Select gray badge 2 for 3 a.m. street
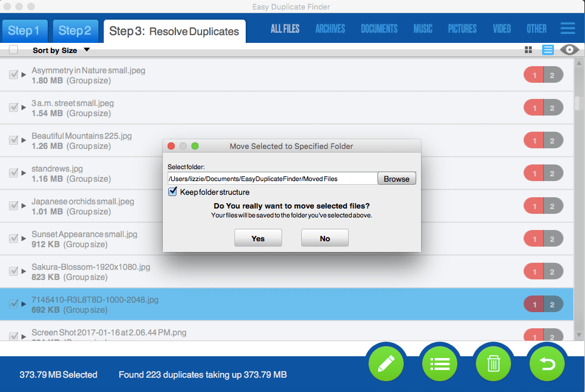 tap(553, 108)
